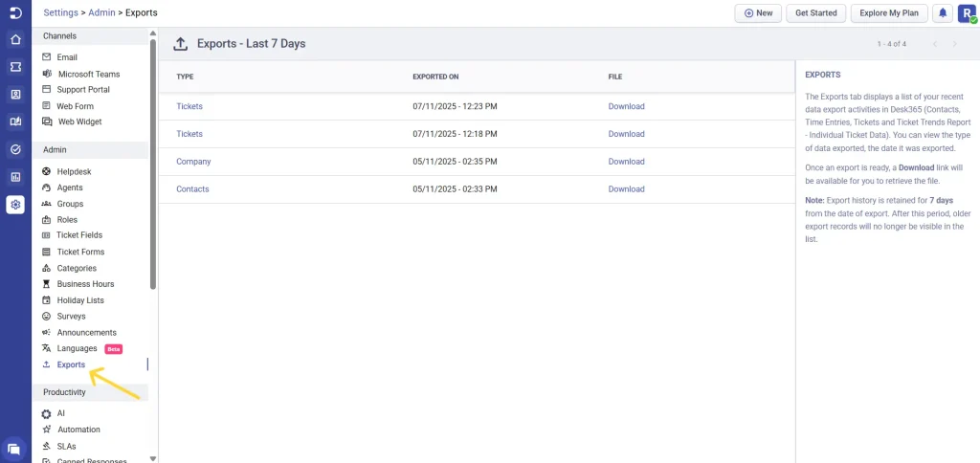This screenshot has height=463, width=980.
Task: Open the Desk365 logo at top left
Action: coord(15,13)
